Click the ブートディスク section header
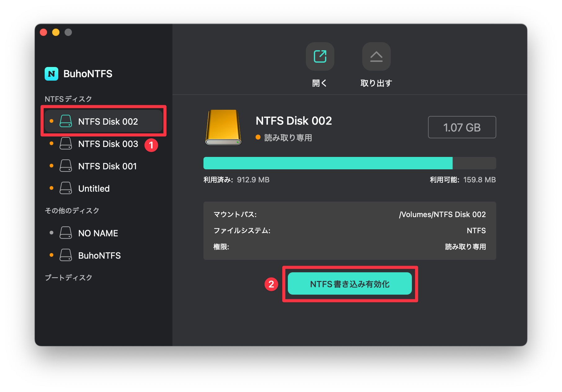 coord(69,278)
